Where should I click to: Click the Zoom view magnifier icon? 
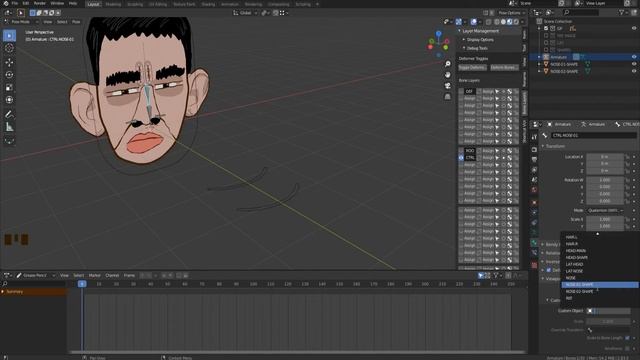448,64
